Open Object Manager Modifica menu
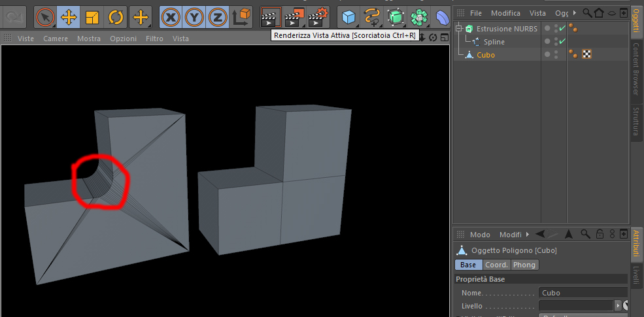644x317 pixels. pyautogui.click(x=505, y=13)
